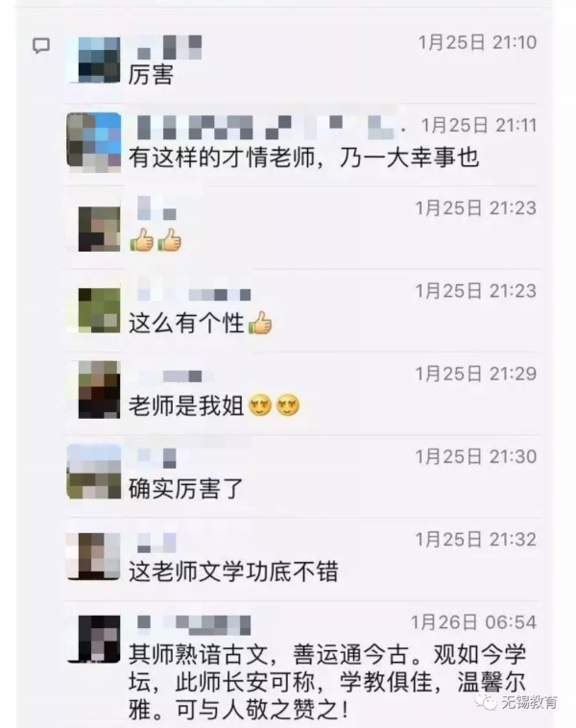The image size is (576, 728).
Task: Open avatar beside '这老师文学功底不错' comment
Action: click(94, 556)
